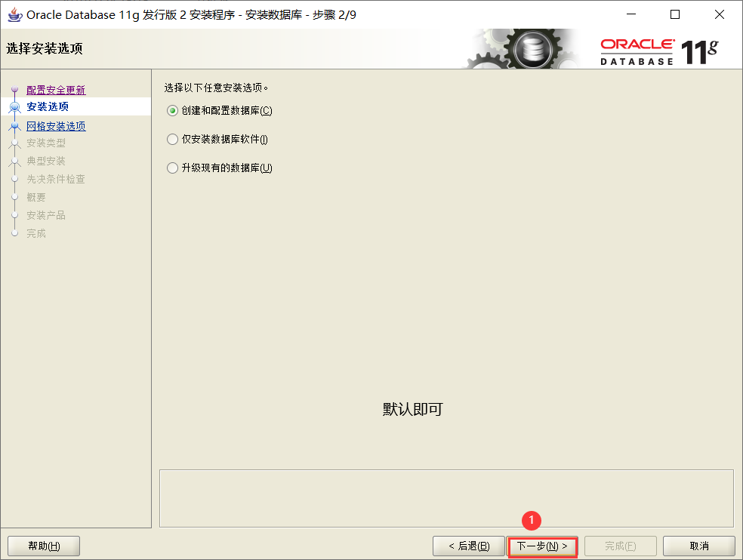Image resolution: width=743 pixels, height=560 pixels.
Task: Minimize the Oracle installer window
Action: coord(631,14)
